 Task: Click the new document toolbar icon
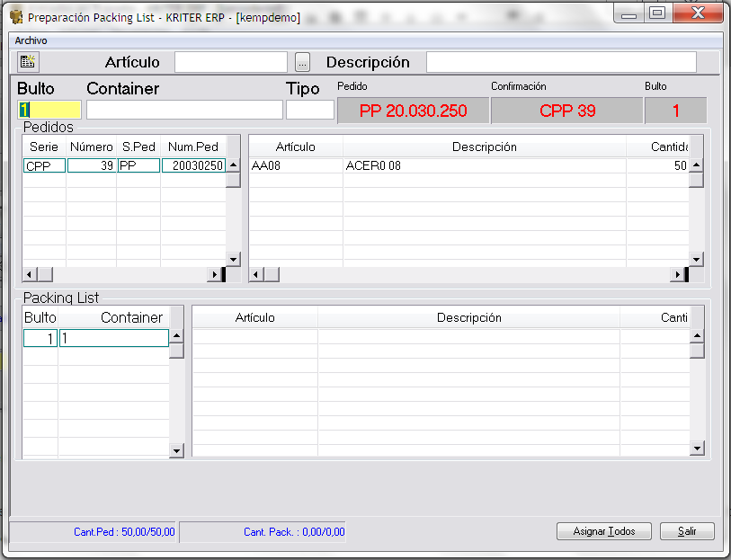(28, 62)
